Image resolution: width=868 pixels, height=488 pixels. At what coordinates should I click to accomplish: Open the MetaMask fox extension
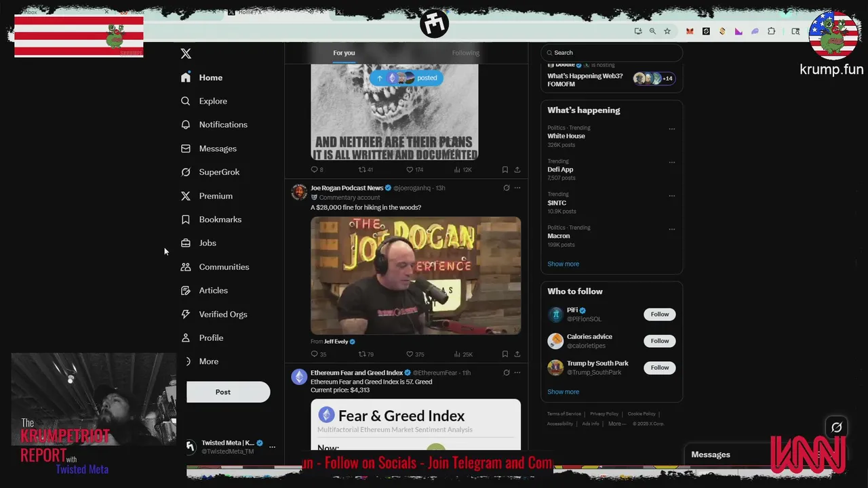coord(690,31)
